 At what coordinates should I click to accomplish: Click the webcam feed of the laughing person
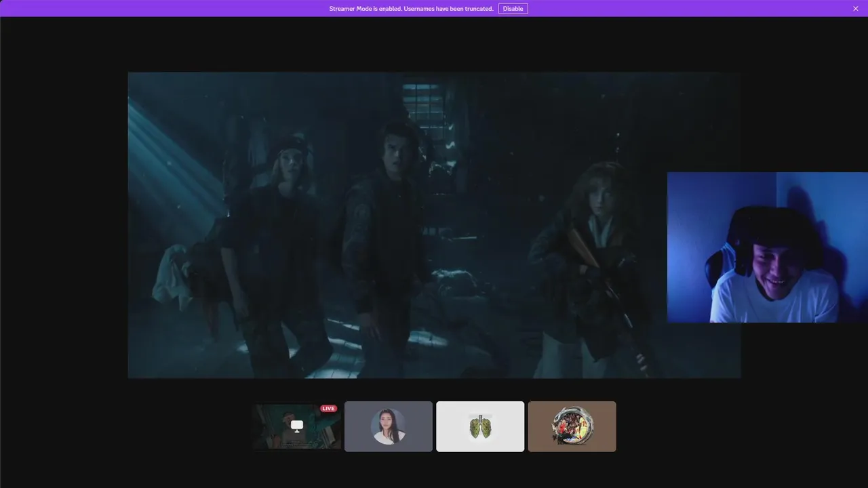coord(768,247)
